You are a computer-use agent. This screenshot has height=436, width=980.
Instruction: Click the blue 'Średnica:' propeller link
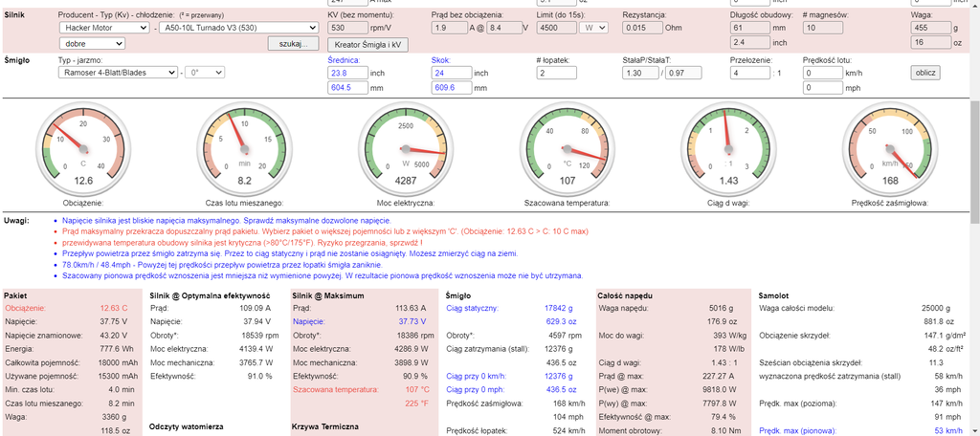tap(345, 58)
